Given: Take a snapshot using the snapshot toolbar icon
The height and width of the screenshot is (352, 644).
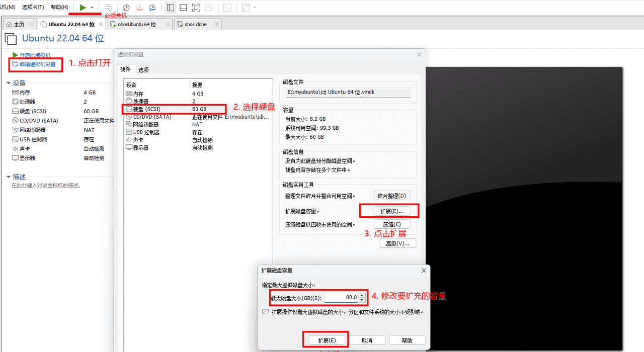Looking at the screenshot, I should coord(127,7).
